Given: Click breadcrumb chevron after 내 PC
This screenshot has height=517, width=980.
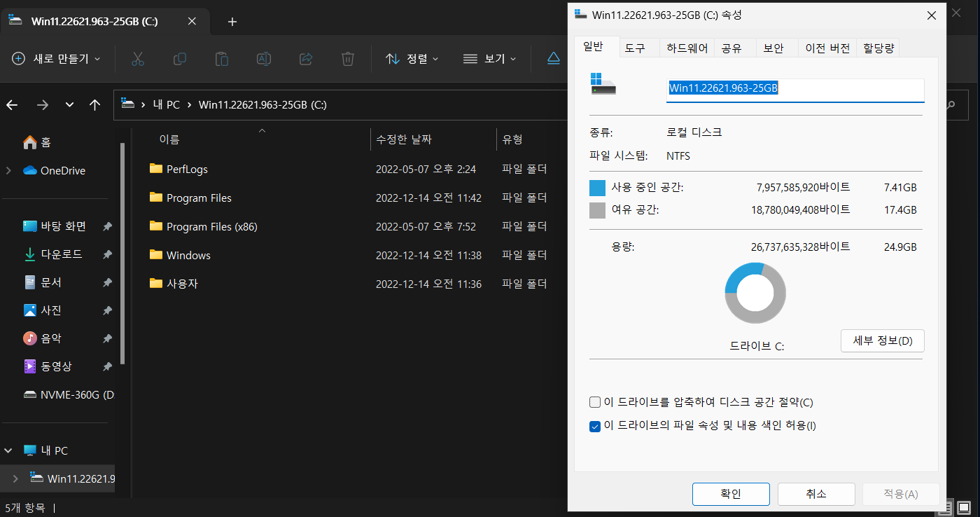Looking at the screenshot, I should tap(189, 105).
